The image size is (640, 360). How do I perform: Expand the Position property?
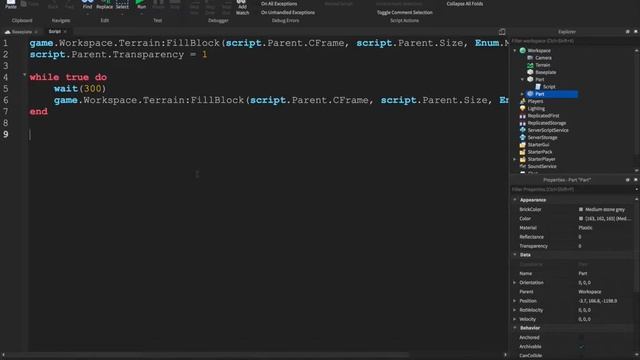pyautogui.click(x=515, y=301)
